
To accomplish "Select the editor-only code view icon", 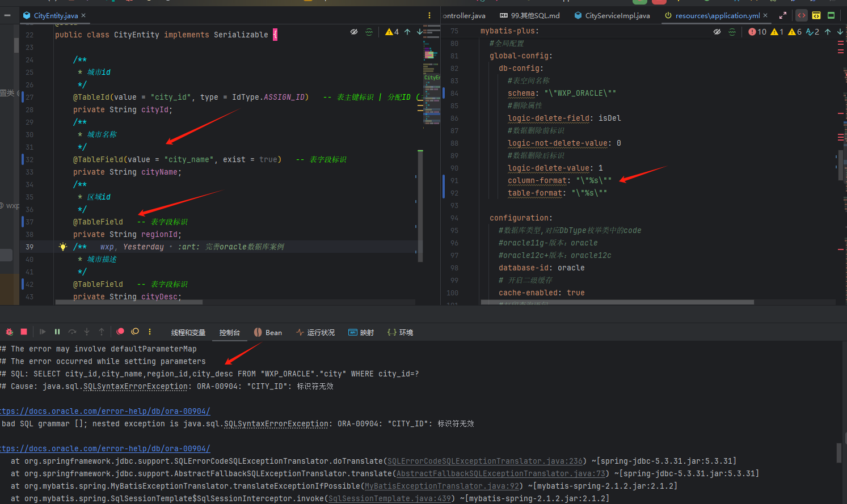I will [802, 15].
